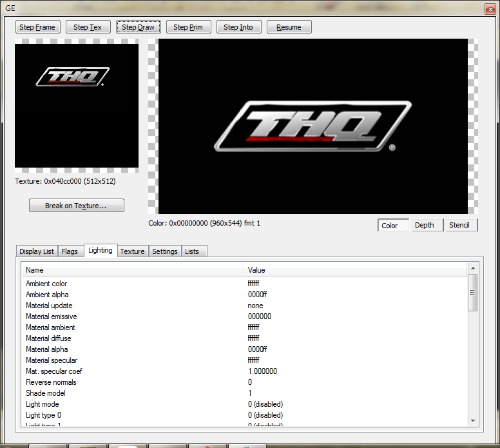Image resolution: width=500 pixels, height=448 pixels.
Task: Resume emulation with the Resume button
Action: coord(289,27)
